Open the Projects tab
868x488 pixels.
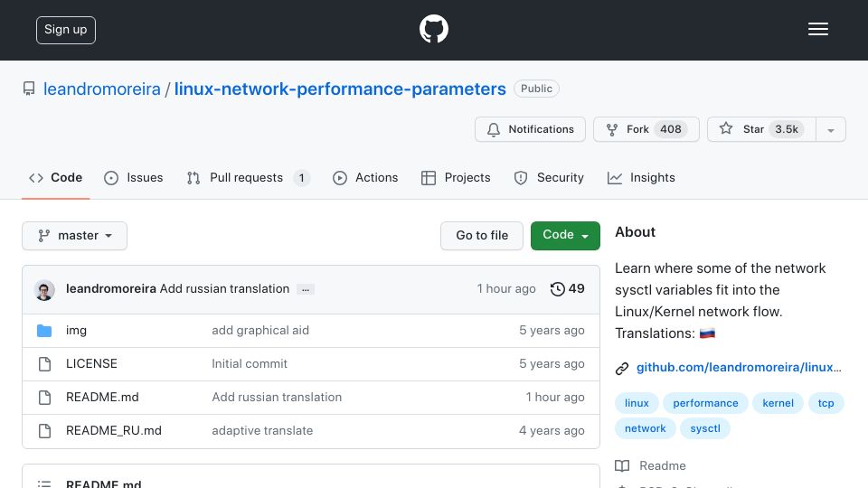(456, 178)
